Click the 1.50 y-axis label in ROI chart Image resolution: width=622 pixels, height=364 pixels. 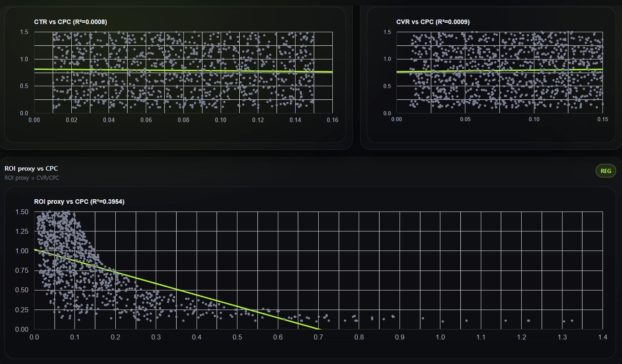22,212
